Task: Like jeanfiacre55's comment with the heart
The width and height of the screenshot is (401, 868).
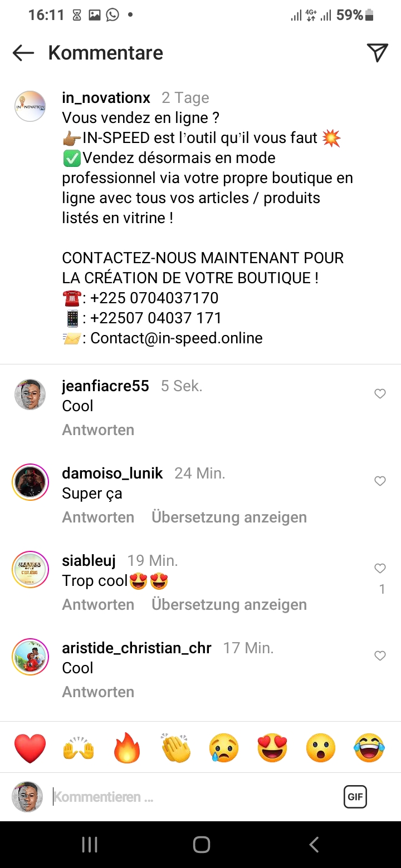Action: [380, 394]
